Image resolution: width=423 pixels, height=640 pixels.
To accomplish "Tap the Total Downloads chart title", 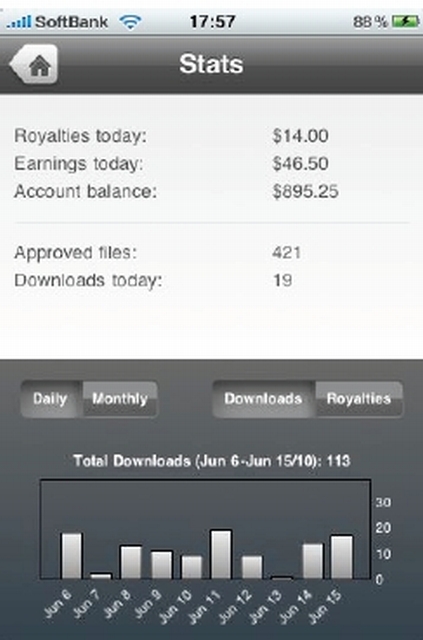I will pyautogui.click(x=212, y=461).
